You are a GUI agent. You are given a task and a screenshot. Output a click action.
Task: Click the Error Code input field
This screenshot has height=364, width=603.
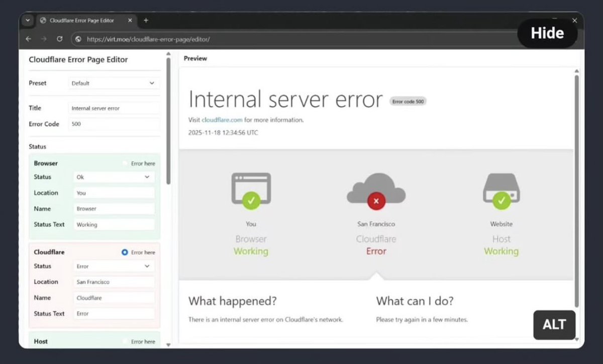pyautogui.click(x=114, y=124)
